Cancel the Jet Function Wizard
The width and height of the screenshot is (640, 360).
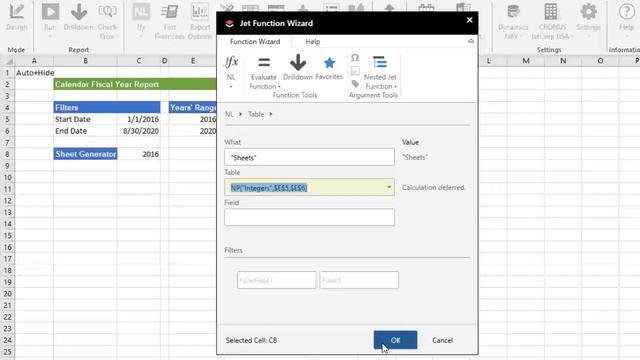click(x=442, y=340)
